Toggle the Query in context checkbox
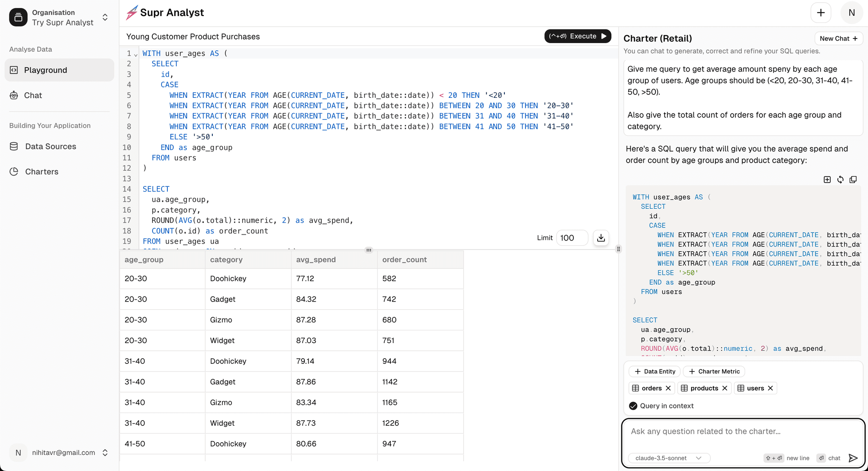 click(633, 405)
